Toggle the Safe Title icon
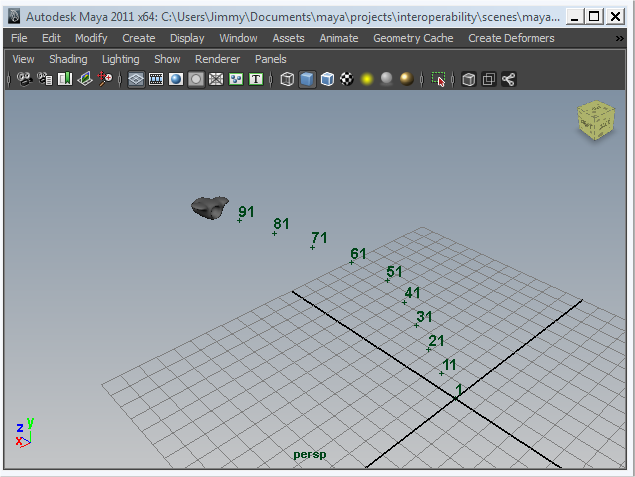 256,79
